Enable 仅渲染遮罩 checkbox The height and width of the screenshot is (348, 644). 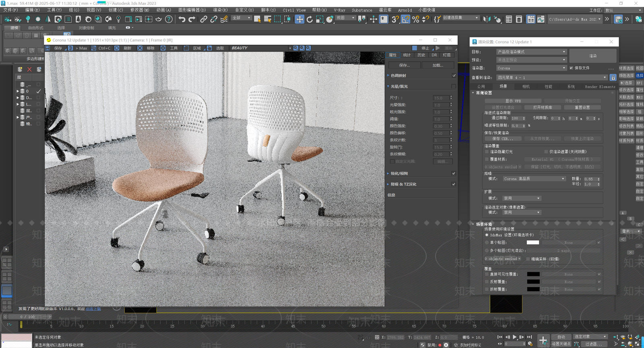pyautogui.click(x=546, y=152)
